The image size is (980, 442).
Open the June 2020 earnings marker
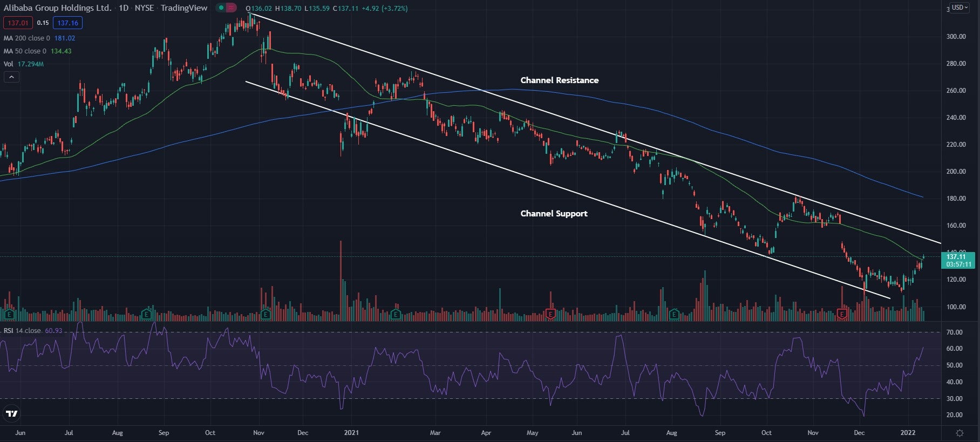coord(9,314)
